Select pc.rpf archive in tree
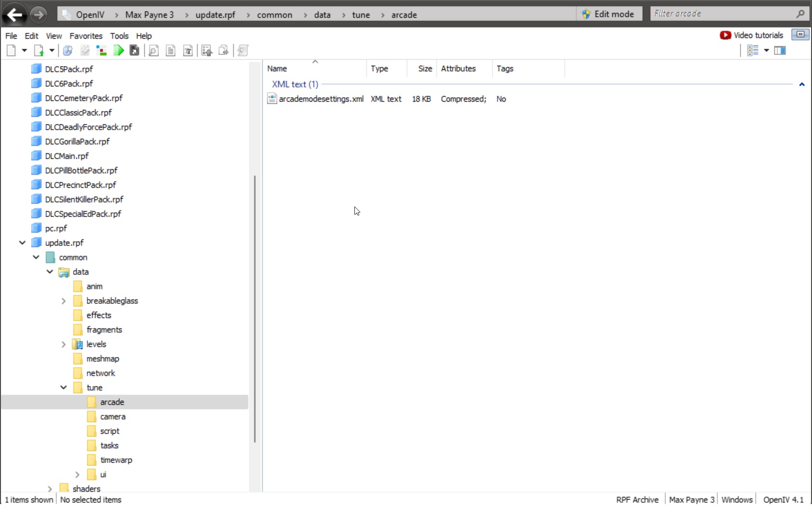The width and height of the screenshot is (812, 506). (x=56, y=228)
